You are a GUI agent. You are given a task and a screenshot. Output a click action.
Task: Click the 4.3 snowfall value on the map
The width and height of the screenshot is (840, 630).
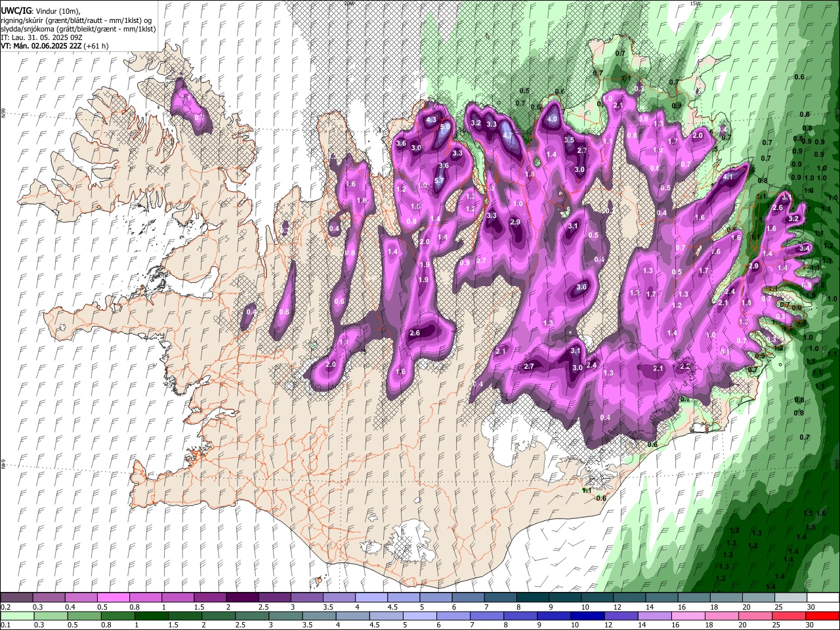tap(431, 120)
